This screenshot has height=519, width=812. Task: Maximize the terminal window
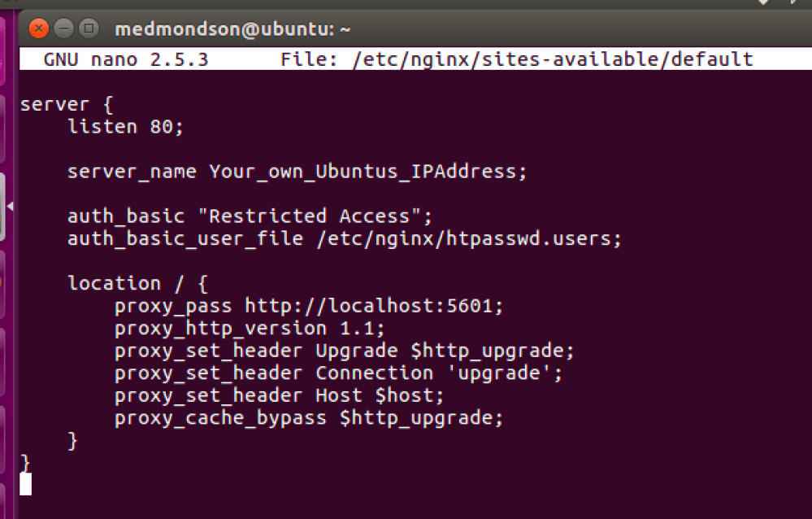coord(89,29)
